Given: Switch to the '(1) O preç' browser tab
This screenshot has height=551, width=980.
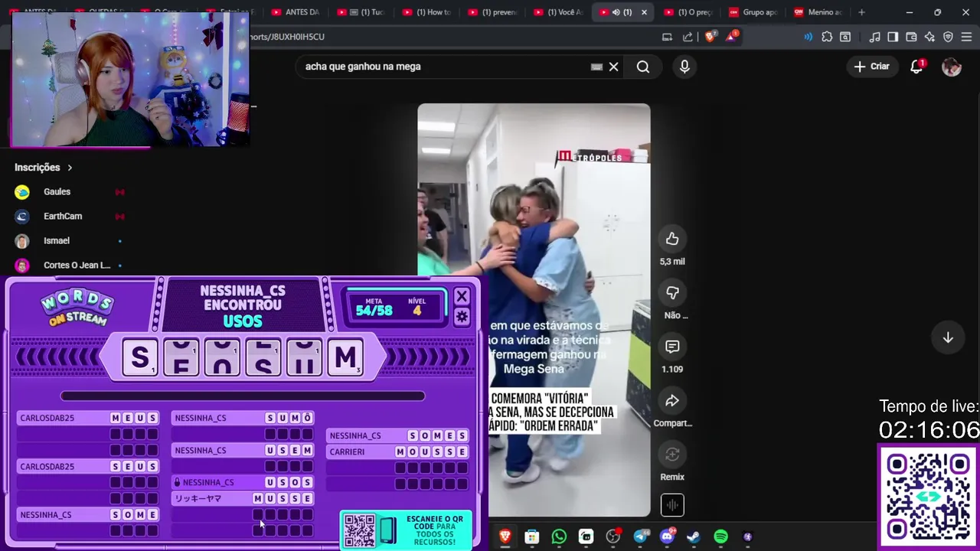Looking at the screenshot, I should 689,12.
